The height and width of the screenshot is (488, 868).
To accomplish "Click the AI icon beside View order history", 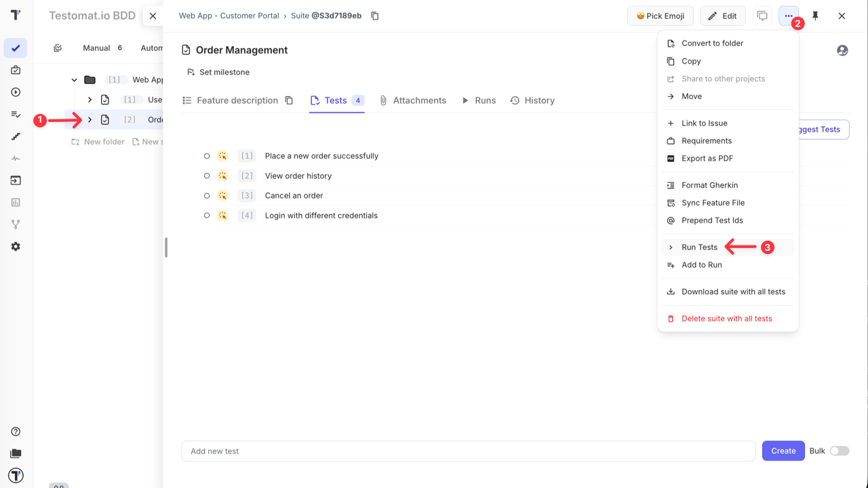I will point(222,176).
